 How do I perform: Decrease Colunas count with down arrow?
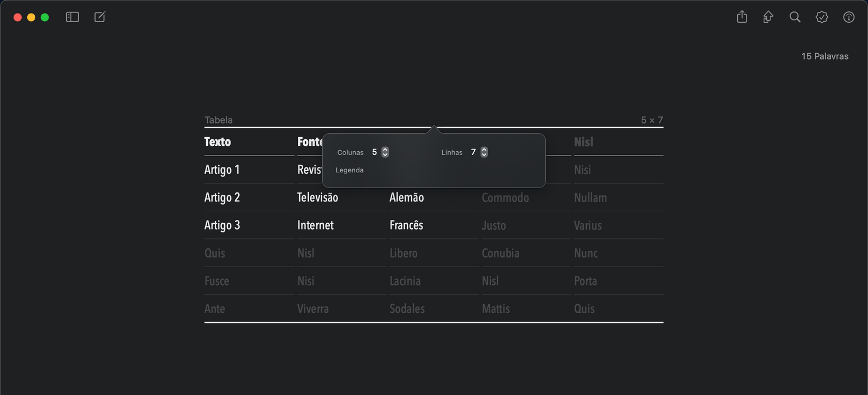click(x=385, y=155)
